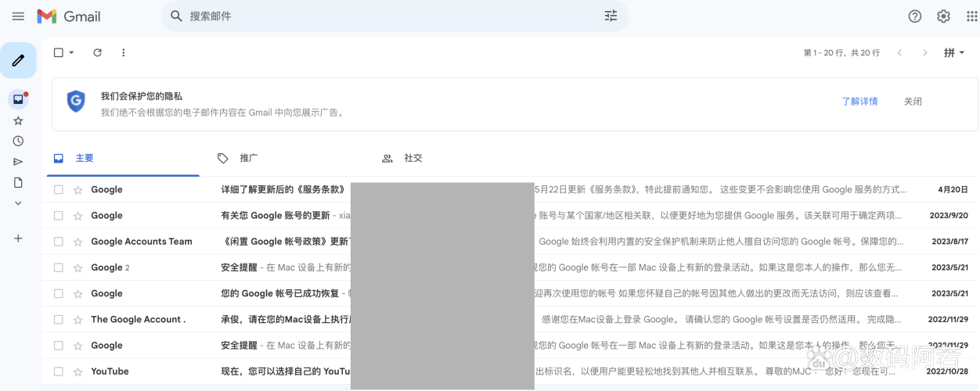Click the 了解详情 link
Screen dimensions: 980x391
pyautogui.click(x=859, y=102)
